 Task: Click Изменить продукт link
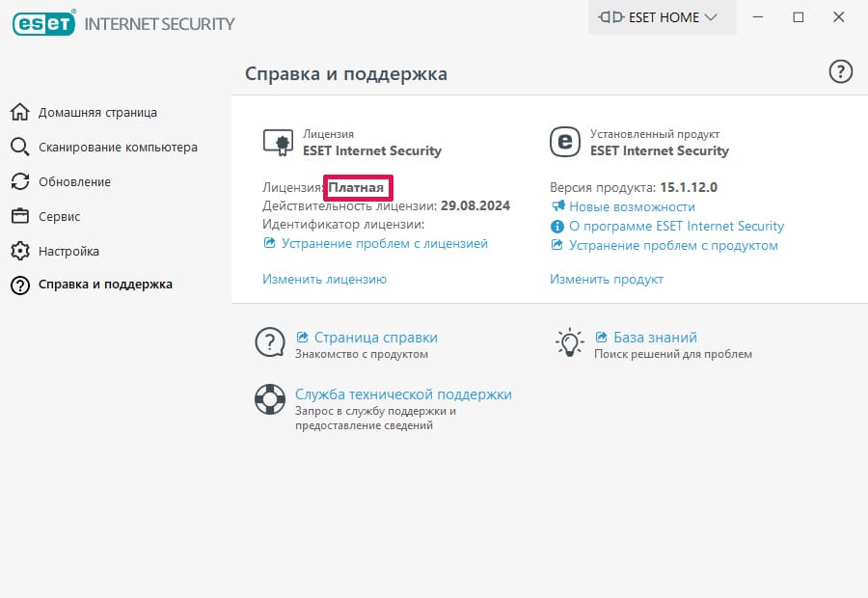point(607,279)
